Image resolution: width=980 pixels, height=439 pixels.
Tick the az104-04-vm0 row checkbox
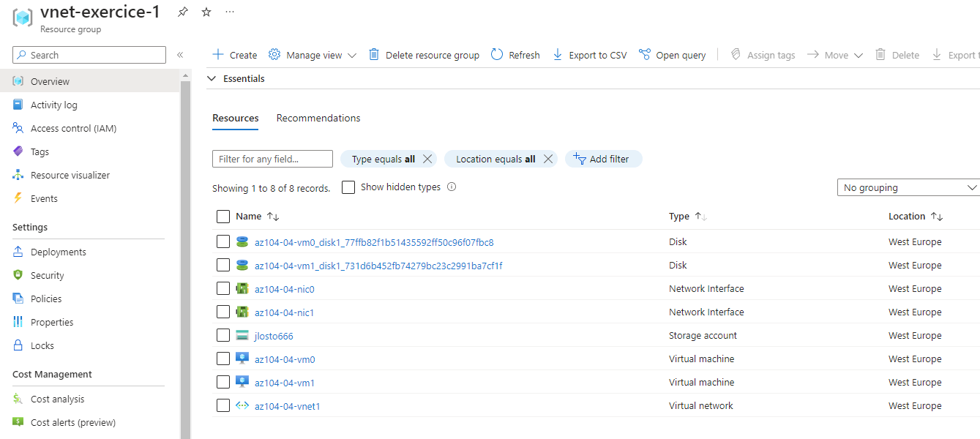point(223,359)
